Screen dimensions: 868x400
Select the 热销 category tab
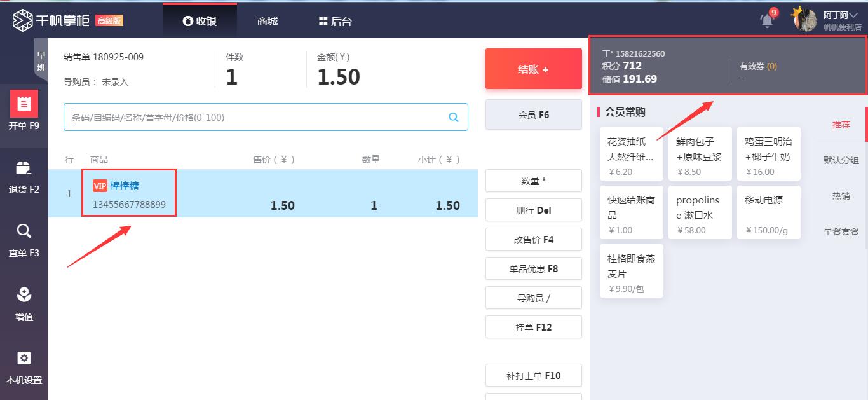841,196
